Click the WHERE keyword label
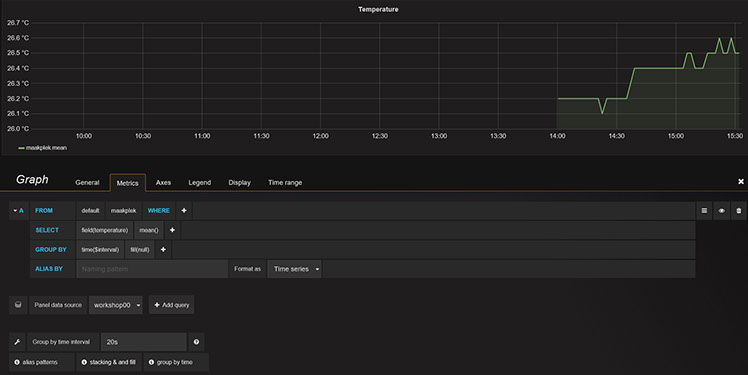748x375 pixels. 158,210
